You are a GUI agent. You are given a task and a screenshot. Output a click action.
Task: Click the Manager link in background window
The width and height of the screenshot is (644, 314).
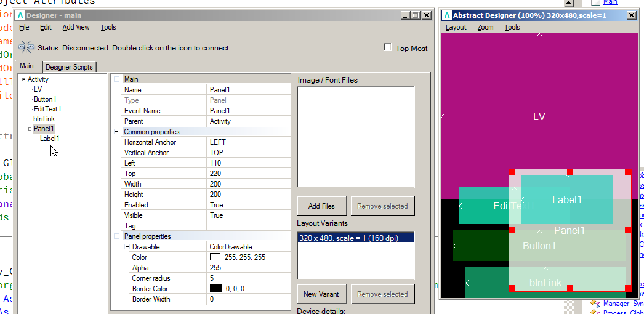pyautogui.click(x=623, y=304)
